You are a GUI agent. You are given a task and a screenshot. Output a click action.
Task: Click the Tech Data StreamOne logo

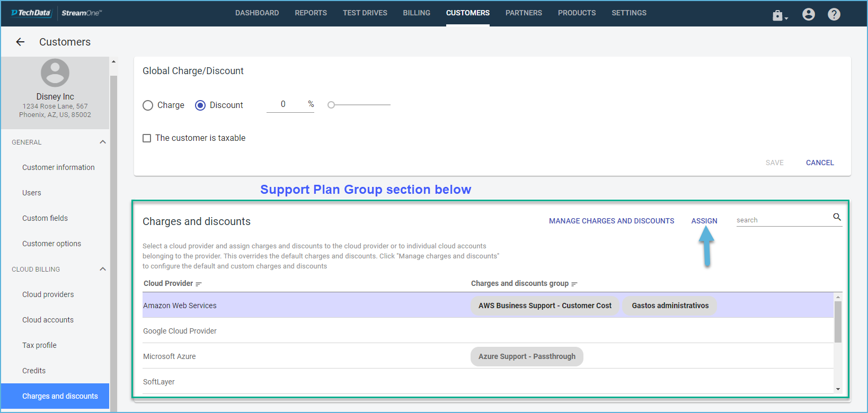pyautogui.click(x=56, y=13)
